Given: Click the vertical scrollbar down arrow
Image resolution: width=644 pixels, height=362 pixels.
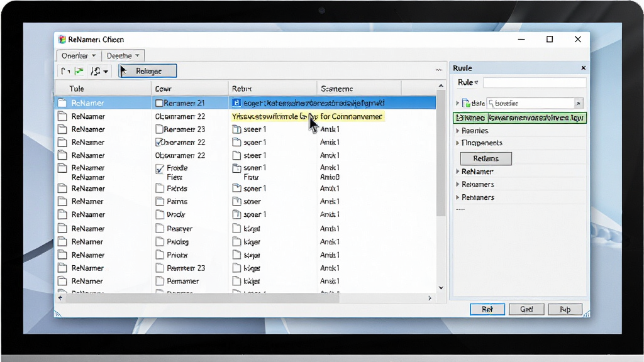Looking at the screenshot, I should click(441, 288).
